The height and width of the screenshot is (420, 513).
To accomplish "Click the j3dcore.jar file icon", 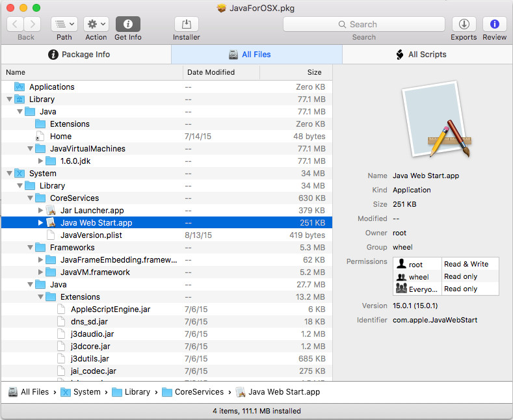I will 61,346.
